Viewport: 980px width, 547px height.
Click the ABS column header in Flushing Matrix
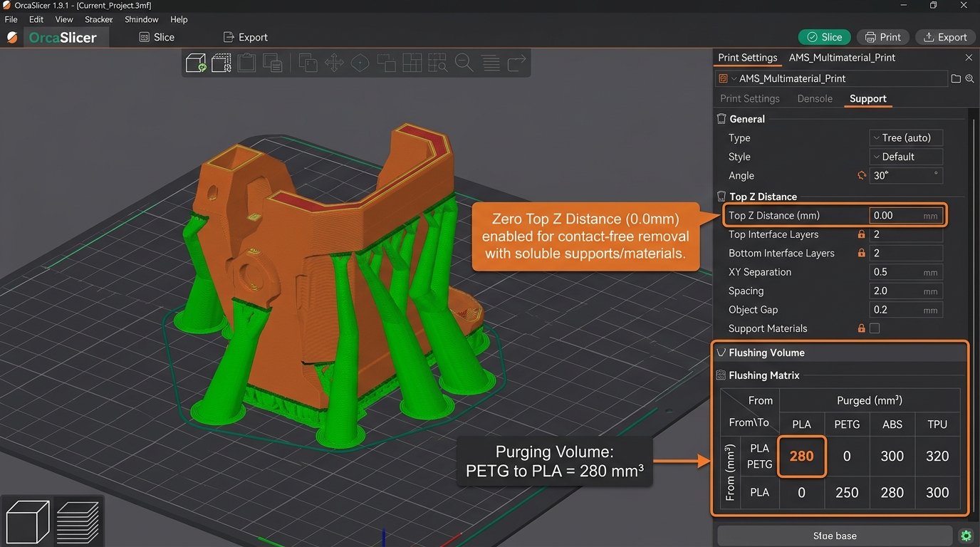[x=892, y=424]
